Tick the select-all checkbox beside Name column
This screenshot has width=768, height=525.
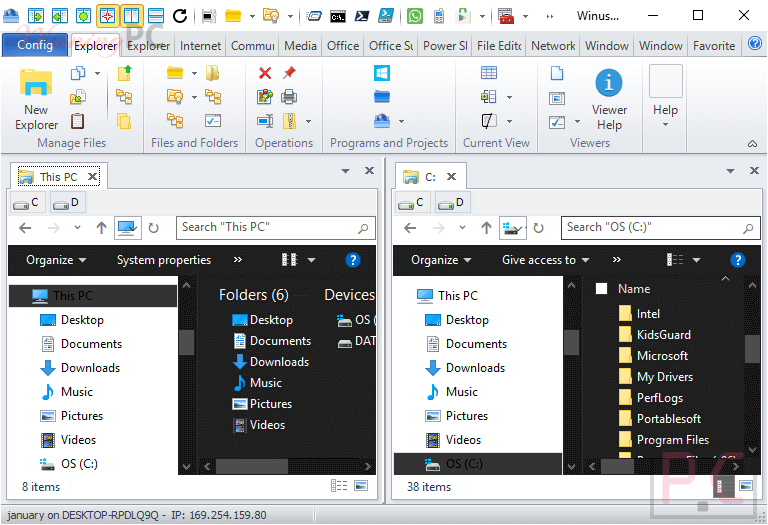click(601, 288)
